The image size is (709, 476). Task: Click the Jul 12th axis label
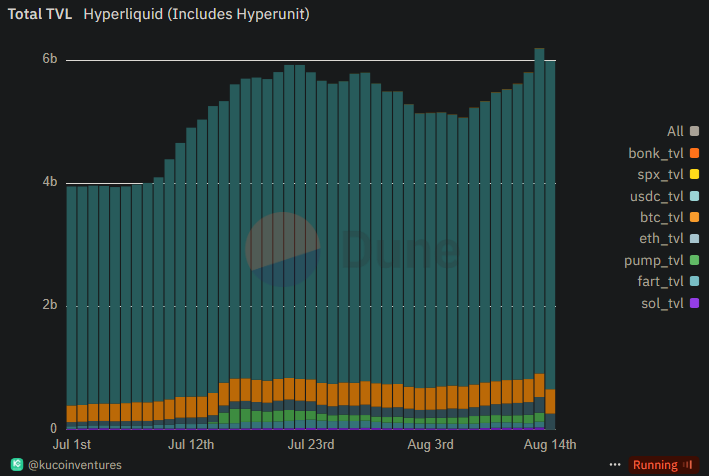(x=191, y=444)
